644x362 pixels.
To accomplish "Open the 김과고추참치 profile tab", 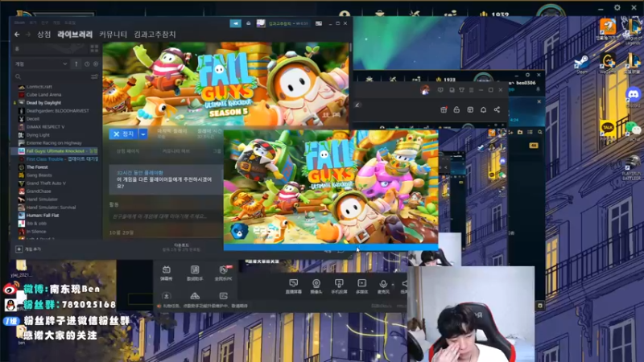I will point(155,35).
